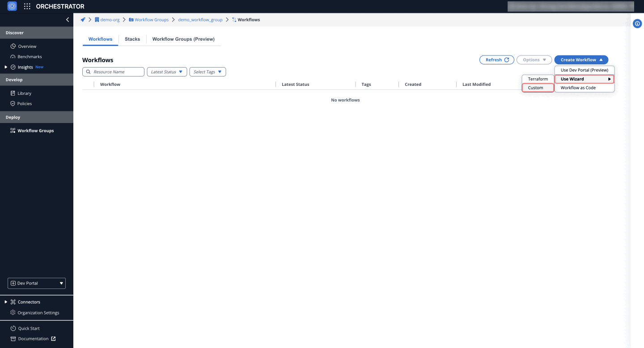Open the Overview page from the sidebar
The height and width of the screenshot is (348, 644).
28,46
